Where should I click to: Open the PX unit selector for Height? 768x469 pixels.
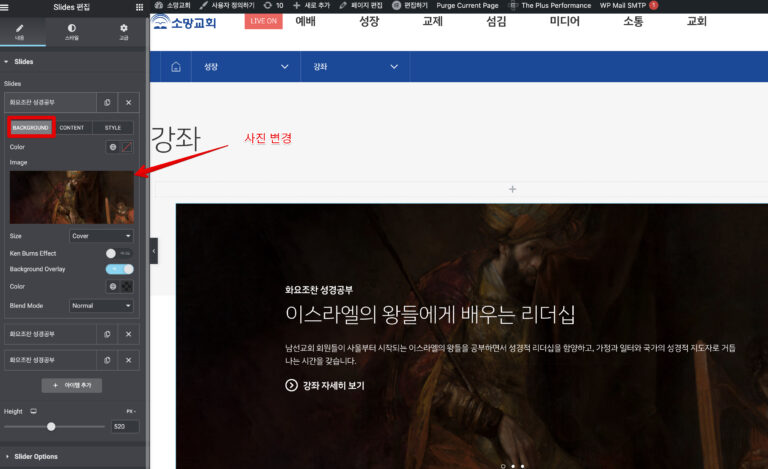click(131, 411)
